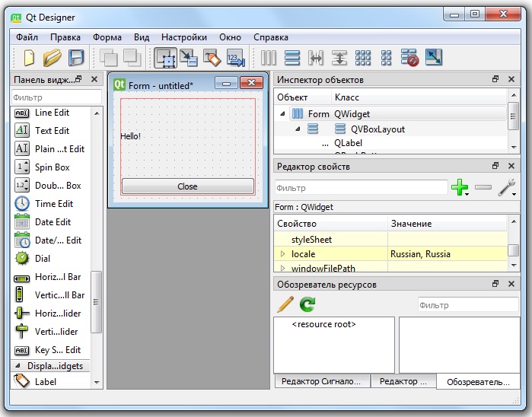Apply horizontal layout from the toolbar
Screen dimensions: 532x417
click(269, 58)
